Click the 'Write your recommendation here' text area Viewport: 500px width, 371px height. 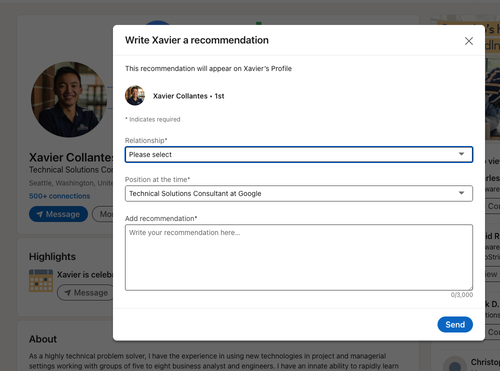[299, 257]
